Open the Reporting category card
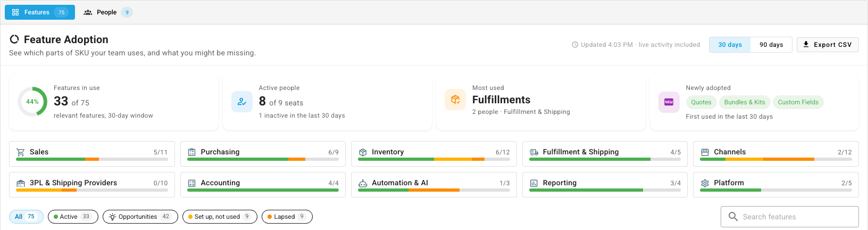Image resolution: width=868 pixels, height=230 pixels. tap(605, 185)
